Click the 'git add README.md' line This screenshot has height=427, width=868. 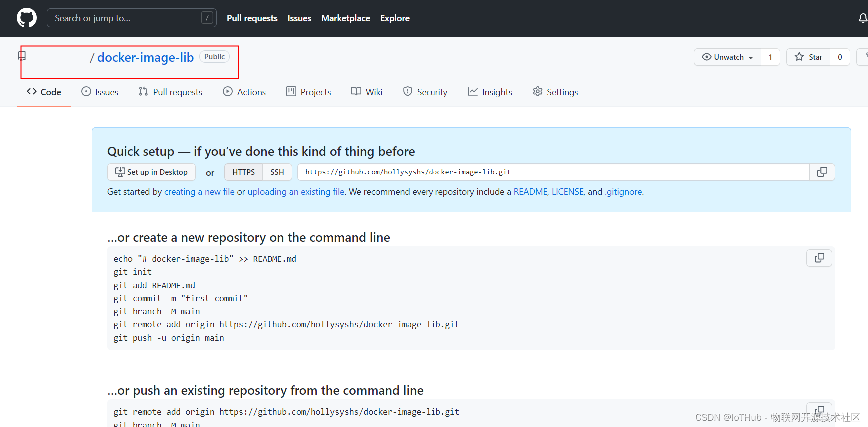point(154,285)
